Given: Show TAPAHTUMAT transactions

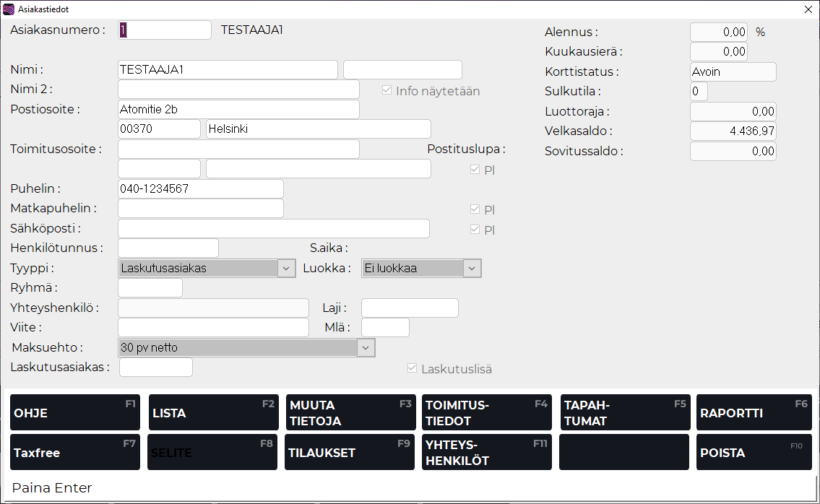Looking at the screenshot, I should (625, 412).
